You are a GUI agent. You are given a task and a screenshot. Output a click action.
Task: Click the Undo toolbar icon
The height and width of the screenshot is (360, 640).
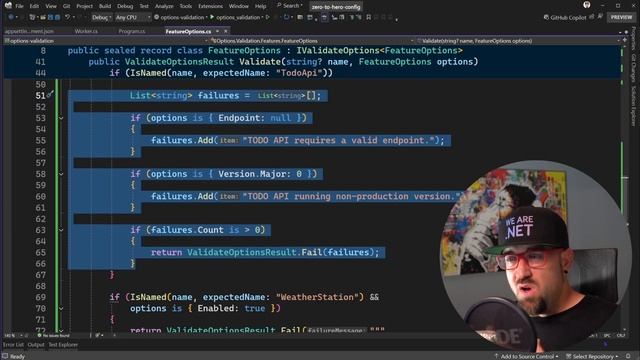pyautogui.click(x=68, y=17)
